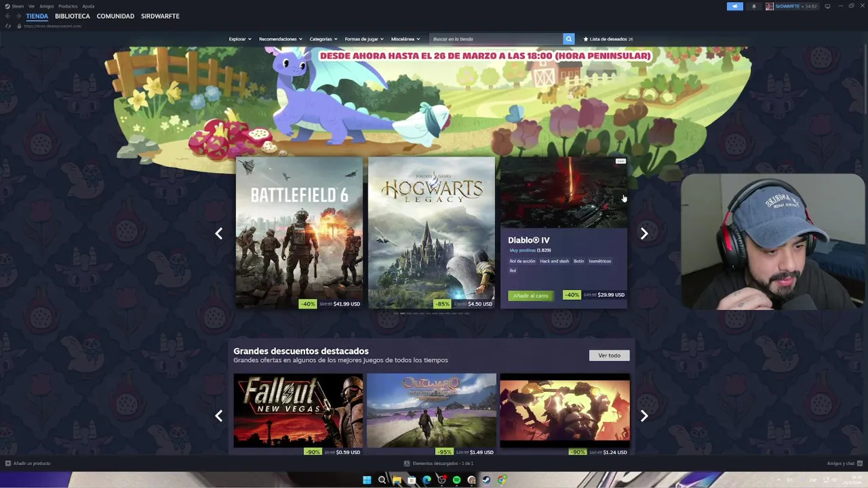Click the wishlist star icon

click(x=586, y=39)
